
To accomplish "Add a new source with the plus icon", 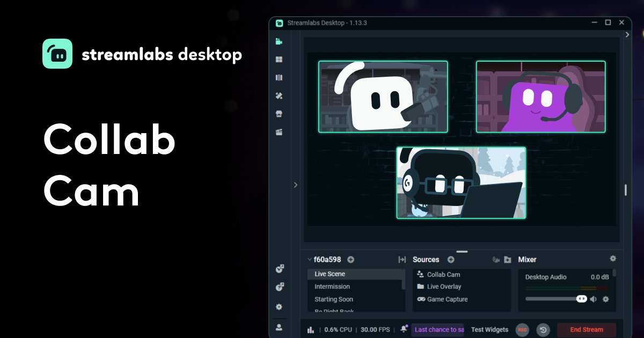I will click(451, 260).
